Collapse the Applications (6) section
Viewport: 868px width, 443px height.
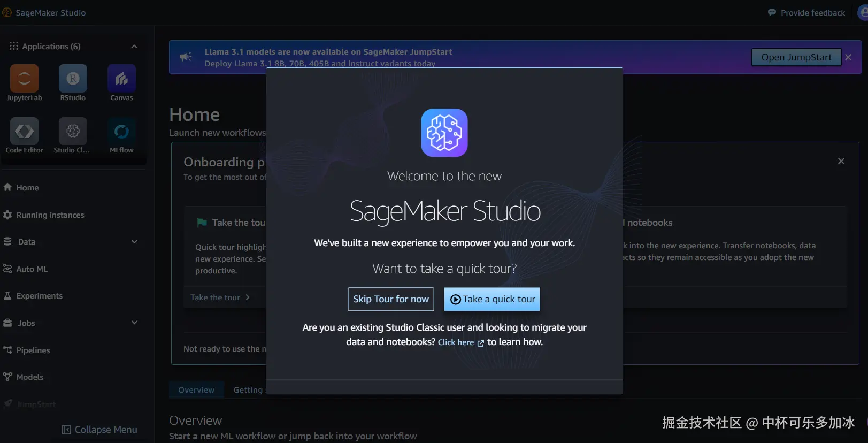point(134,47)
